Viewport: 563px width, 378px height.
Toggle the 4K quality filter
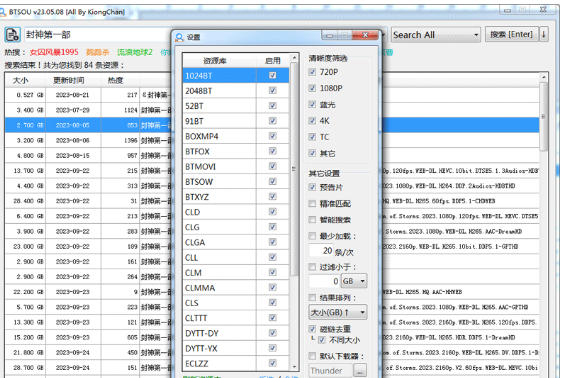312,121
